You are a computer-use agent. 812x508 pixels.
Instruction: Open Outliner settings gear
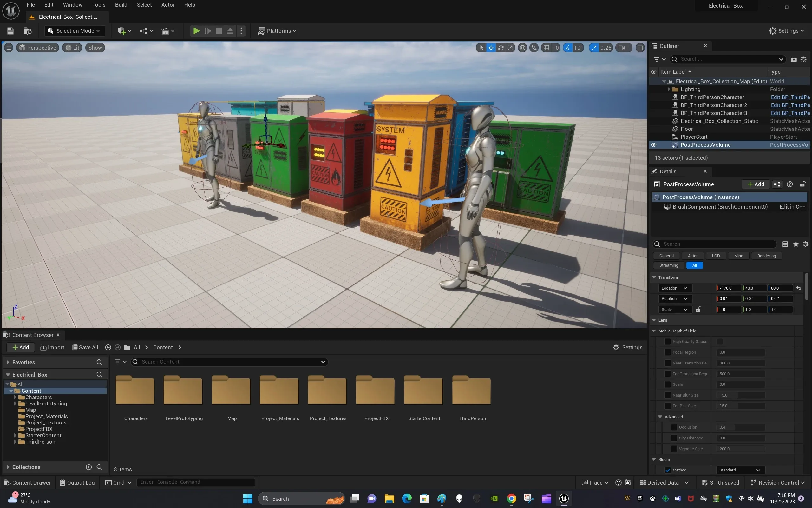[x=803, y=59]
